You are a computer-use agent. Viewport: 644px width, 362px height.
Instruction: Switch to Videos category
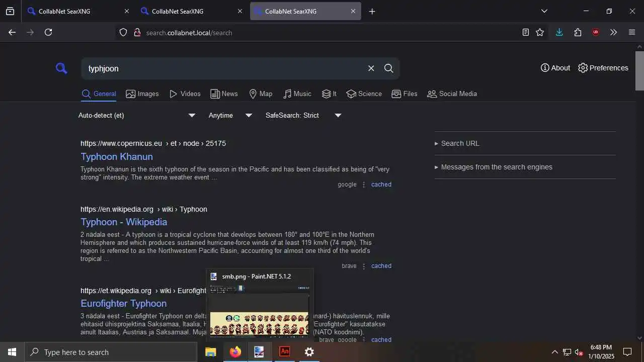click(185, 94)
